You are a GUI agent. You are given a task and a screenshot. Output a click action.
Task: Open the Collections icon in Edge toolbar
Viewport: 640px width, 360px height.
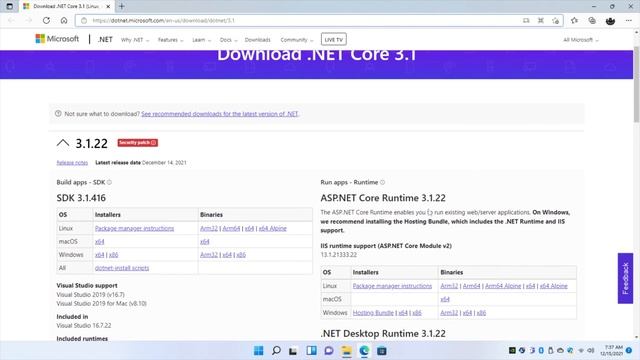[x=592, y=20]
